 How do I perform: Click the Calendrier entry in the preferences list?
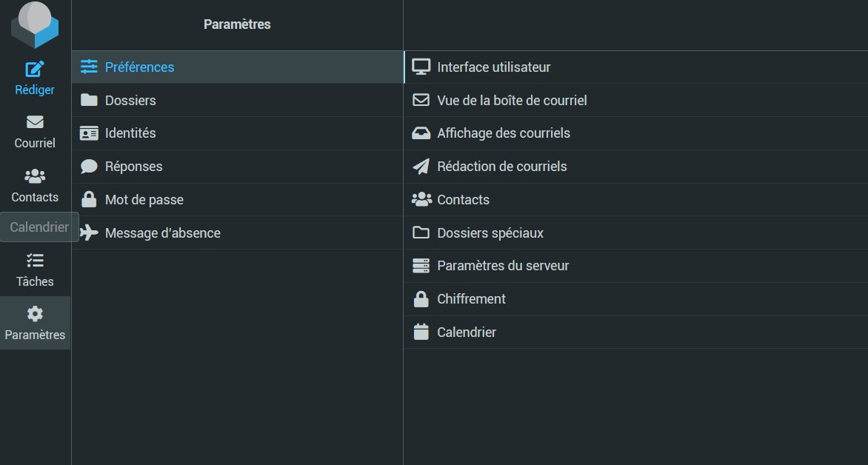(467, 332)
